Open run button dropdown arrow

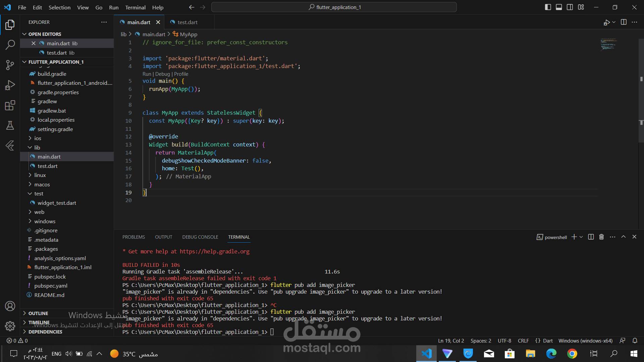point(614,22)
